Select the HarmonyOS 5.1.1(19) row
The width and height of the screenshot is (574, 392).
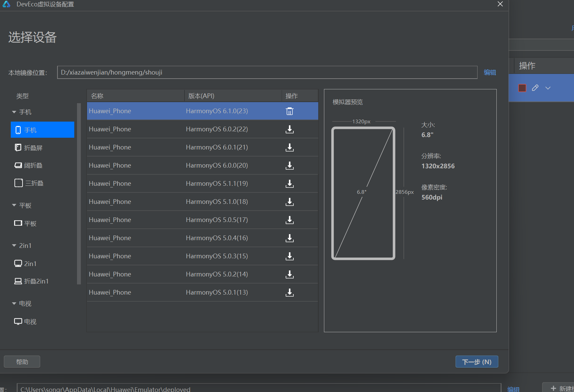[x=202, y=184]
